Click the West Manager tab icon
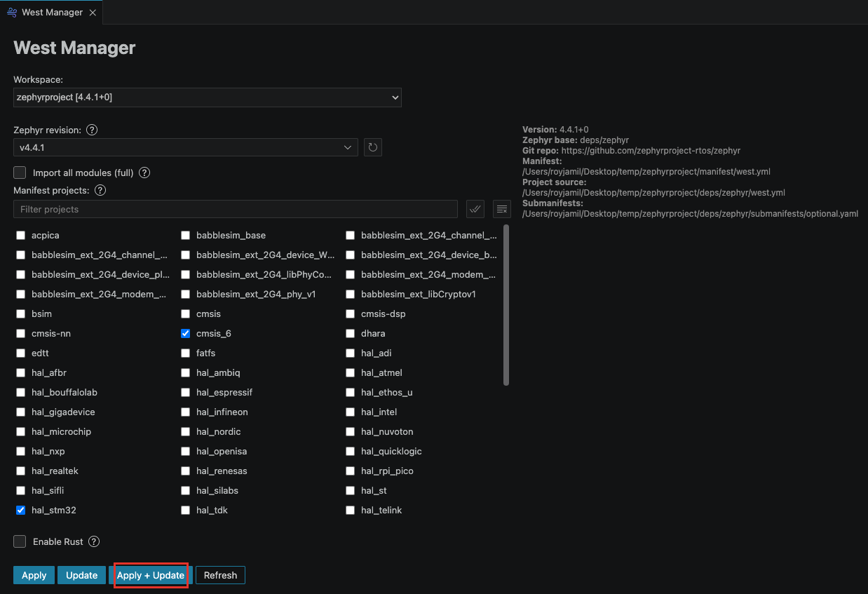 [12, 13]
